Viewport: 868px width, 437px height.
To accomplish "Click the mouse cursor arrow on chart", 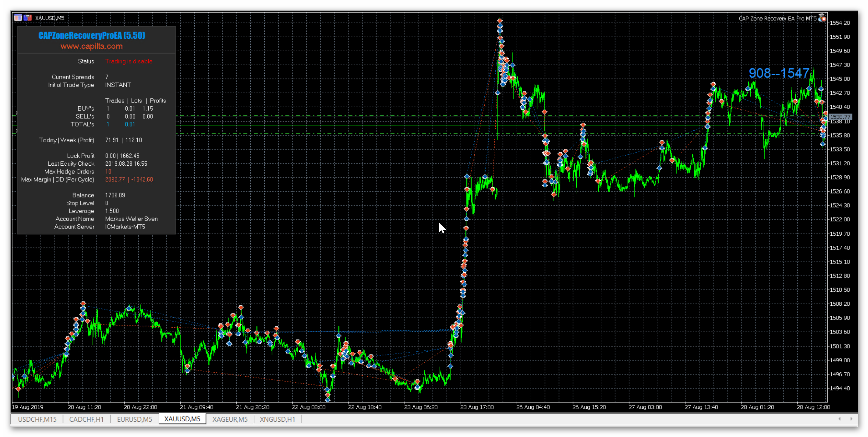I will click(x=442, y=228).
